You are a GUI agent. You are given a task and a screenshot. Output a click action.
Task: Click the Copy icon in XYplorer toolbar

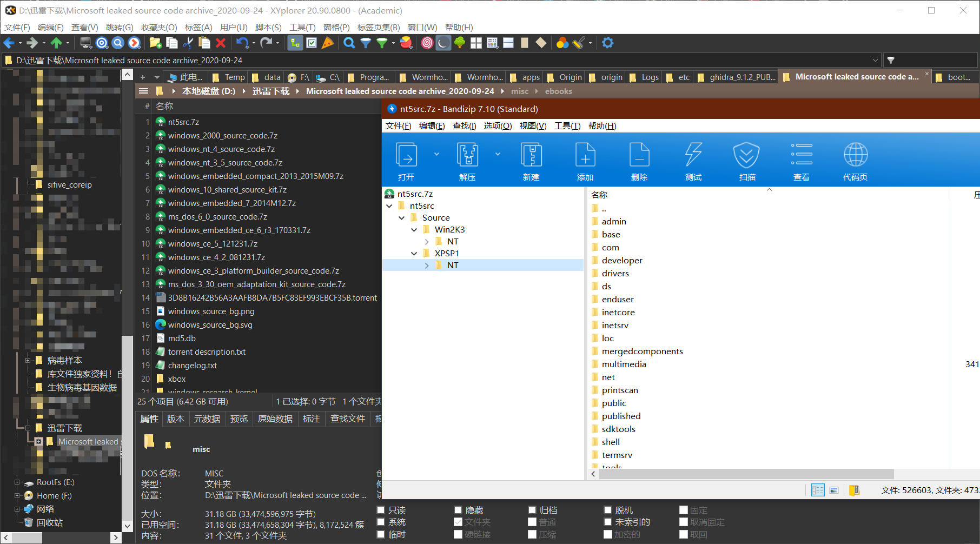tap(172, 43)
